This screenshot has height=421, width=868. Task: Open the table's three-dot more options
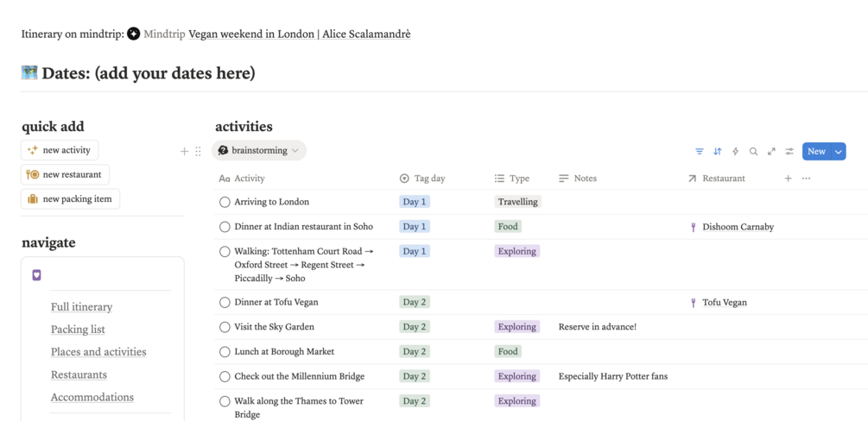(806, 179)
